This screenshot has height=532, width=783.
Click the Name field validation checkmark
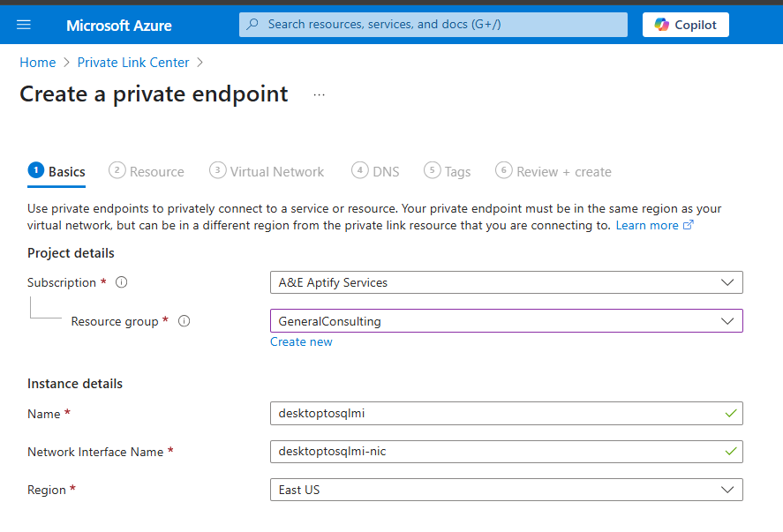coord(731,413)
